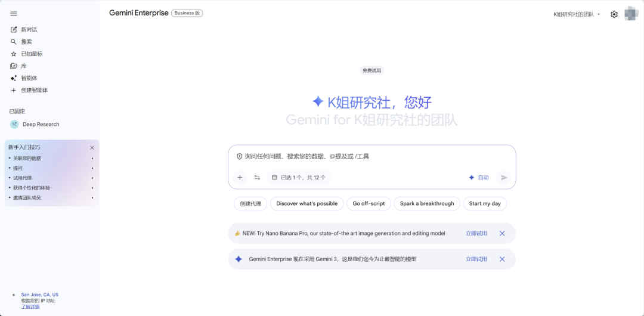The width and height of the screenshot is (644, 316).
Task: Open the tools sliders icon
Action: [x=257, y=178]
